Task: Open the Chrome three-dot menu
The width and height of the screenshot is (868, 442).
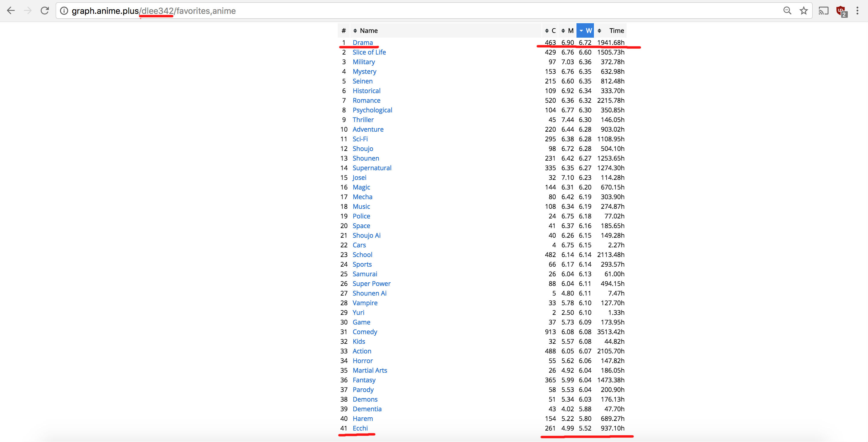Action: (857, 11)
